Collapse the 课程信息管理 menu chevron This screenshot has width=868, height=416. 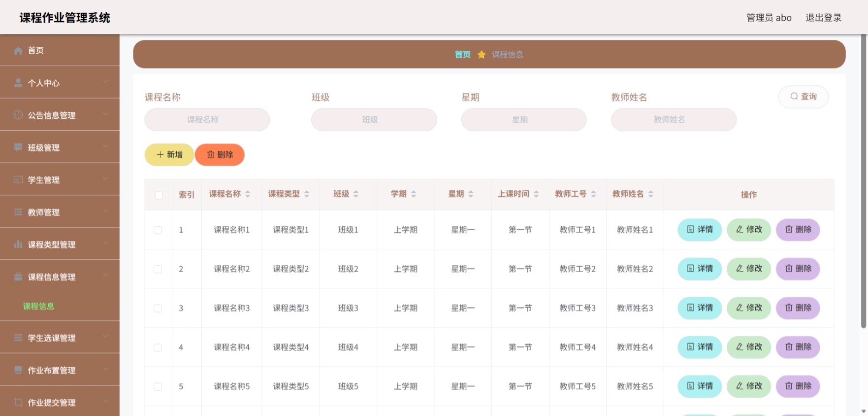[x=105, y=275]
